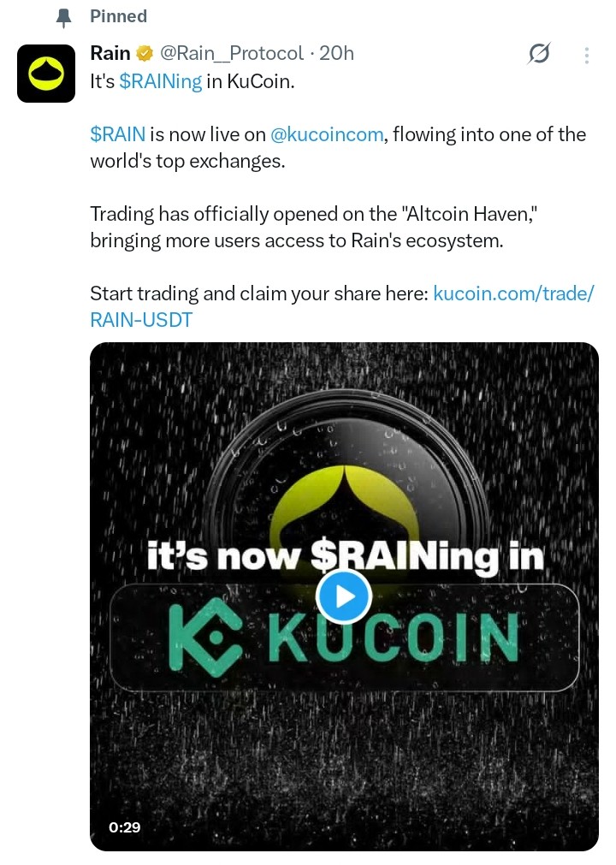Click the 0:29 video duration badge
Viewport: 616px width, 865px height.
pyautogui.click(x=125, y=827)
